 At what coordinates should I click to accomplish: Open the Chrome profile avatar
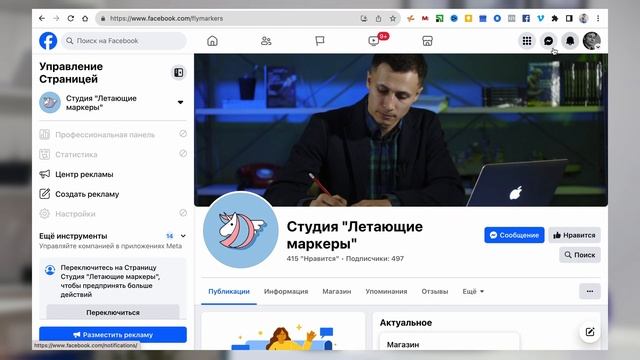pos(584,18)
